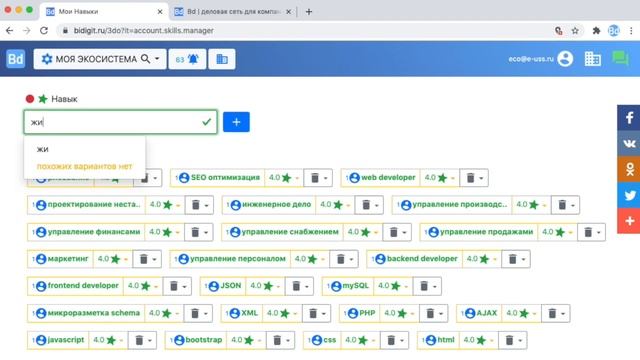Open trash menu for css skill
The height and width of the screenshot is (360, 640).
395,340
